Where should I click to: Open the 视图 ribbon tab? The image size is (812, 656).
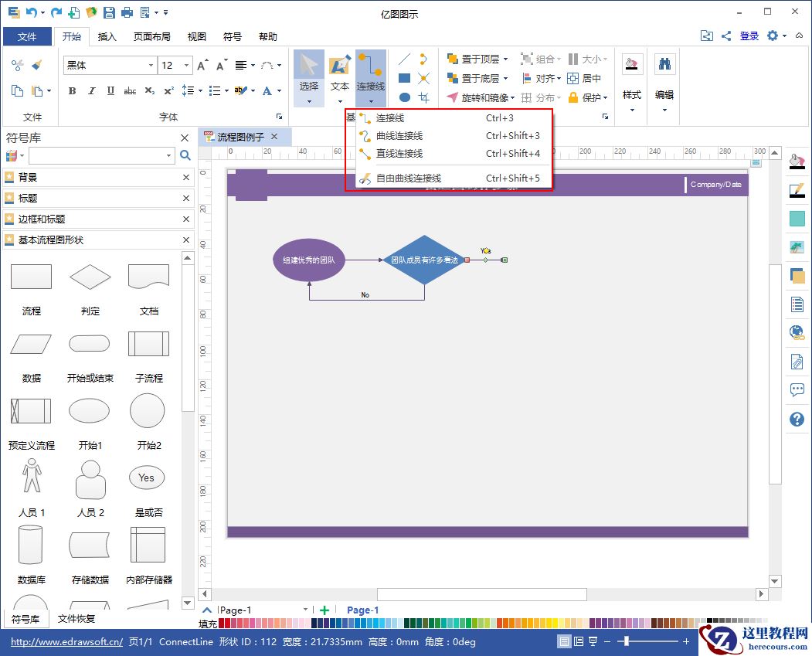coord(196,36)
